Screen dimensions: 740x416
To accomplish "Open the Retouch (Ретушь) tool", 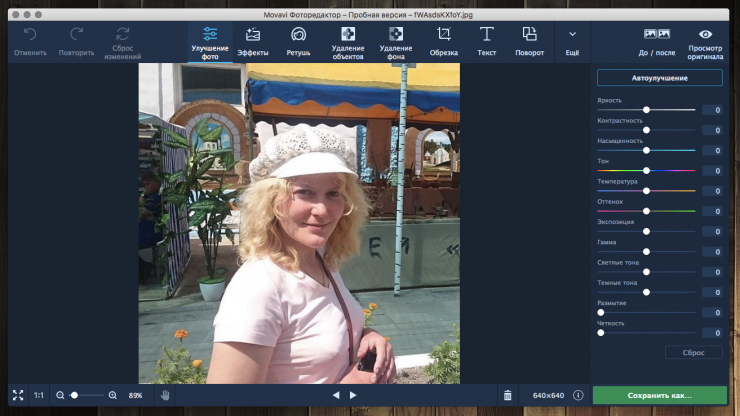I will point(298,41).
